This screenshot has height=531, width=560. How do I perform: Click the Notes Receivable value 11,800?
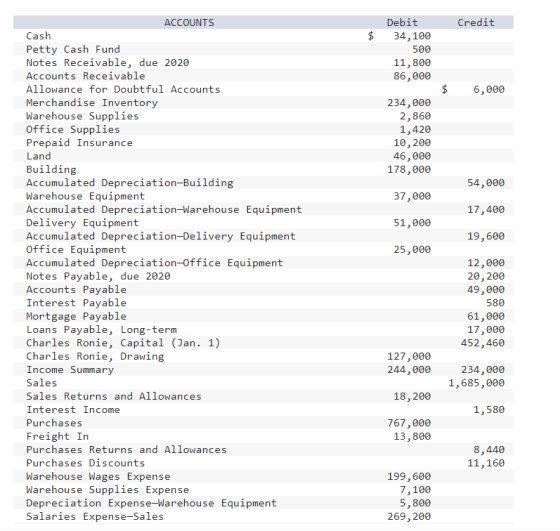412,62
